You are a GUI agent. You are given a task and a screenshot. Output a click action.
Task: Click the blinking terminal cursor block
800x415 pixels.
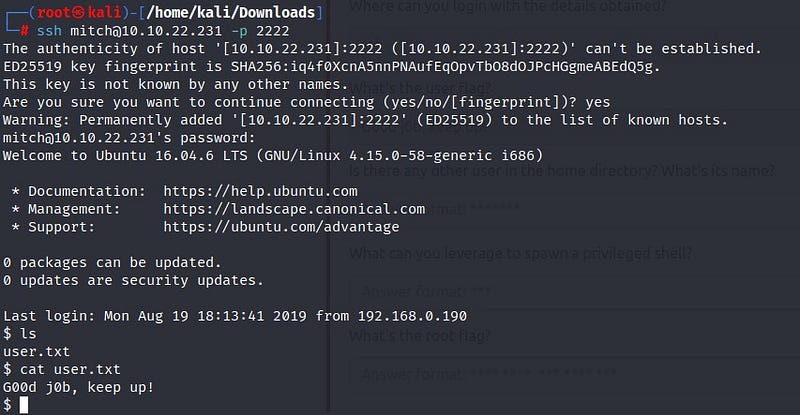tap(23, 405)
